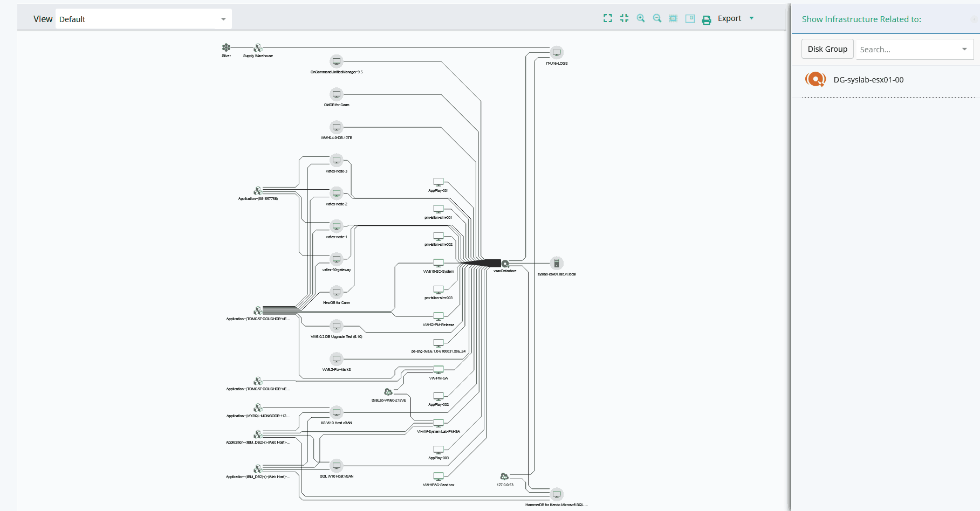Select the 127.0.0.53 appliance node

tap(504, 477)
